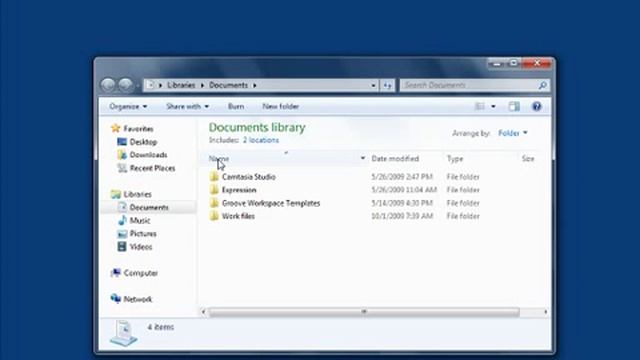The image size is (640, 360).
Task: Change view with the views icon
Action: pyautogui.click(x=480, y=107)
